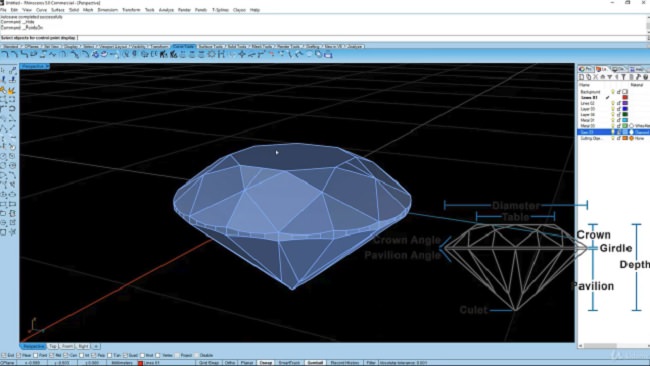Add a new viewport tab with plus
The width and height of the screenshot is (650, 366).
96,346
